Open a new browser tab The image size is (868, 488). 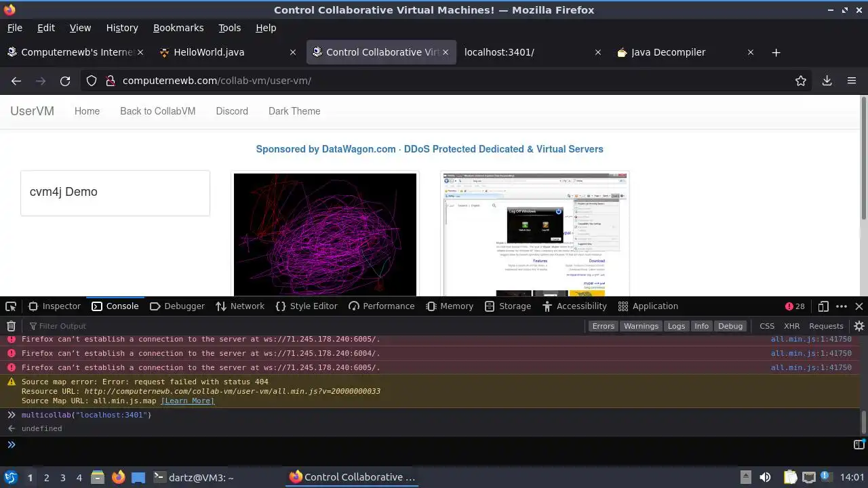tap(776, 52)
